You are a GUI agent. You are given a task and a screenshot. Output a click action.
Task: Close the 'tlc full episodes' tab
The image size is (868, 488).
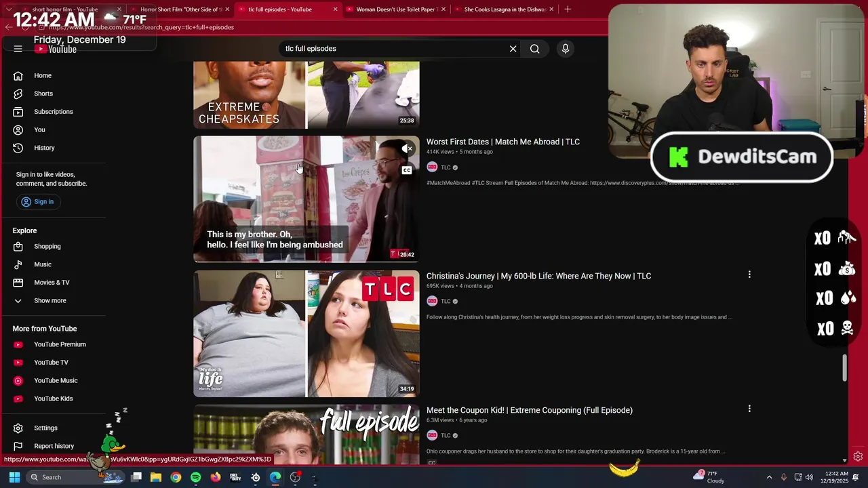335,9
